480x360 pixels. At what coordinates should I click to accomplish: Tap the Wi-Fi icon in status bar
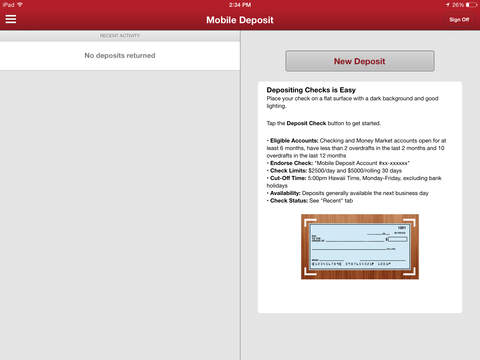coord(20,5)
